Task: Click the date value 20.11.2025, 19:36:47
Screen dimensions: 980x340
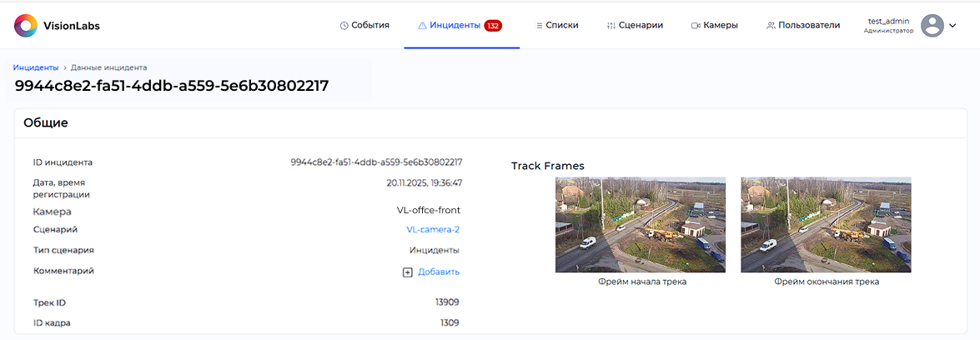Action: (x=425, y=182)
